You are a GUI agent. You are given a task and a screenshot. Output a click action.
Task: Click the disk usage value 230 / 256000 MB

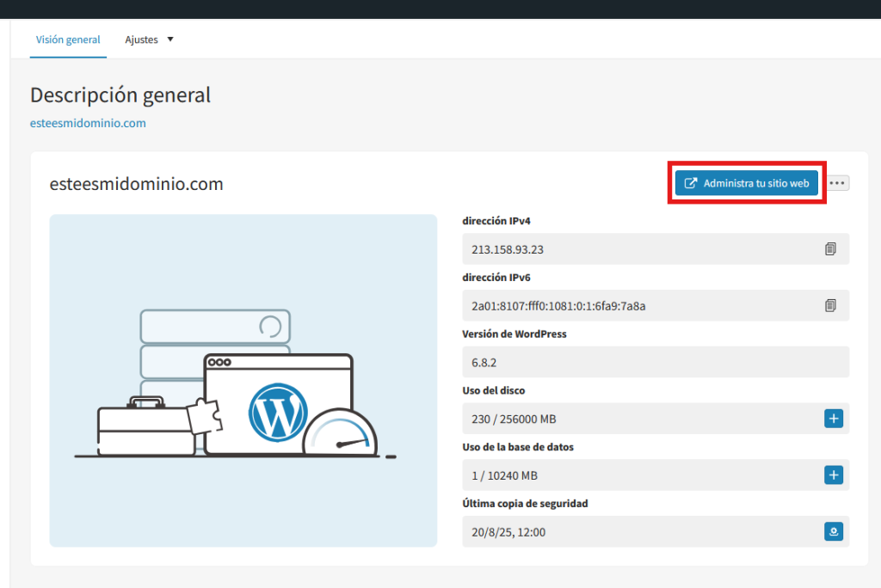514,419
